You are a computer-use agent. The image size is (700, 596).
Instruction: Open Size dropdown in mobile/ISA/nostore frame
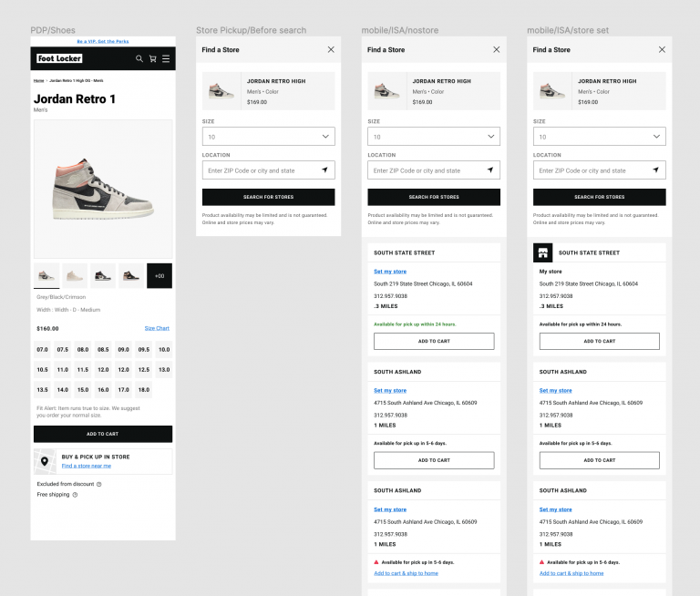click(434, 137)
